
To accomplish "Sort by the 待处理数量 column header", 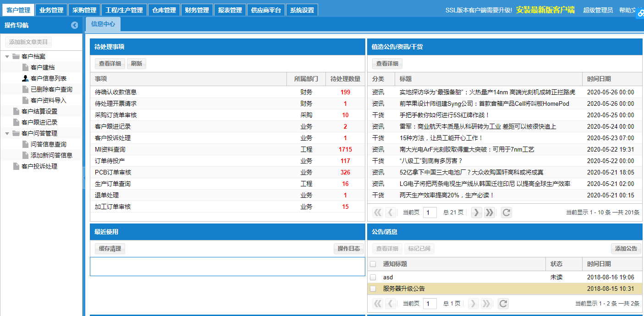I will (x=345, y=79).
